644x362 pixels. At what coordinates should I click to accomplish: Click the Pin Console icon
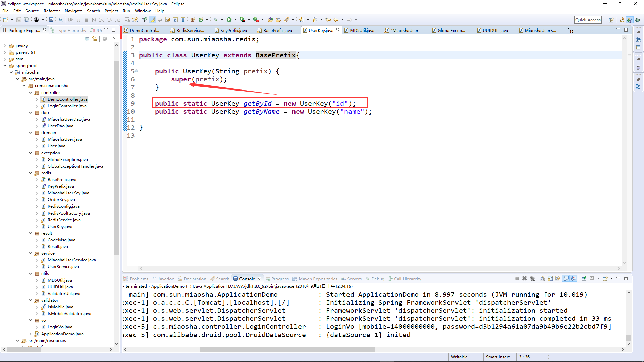584,279
